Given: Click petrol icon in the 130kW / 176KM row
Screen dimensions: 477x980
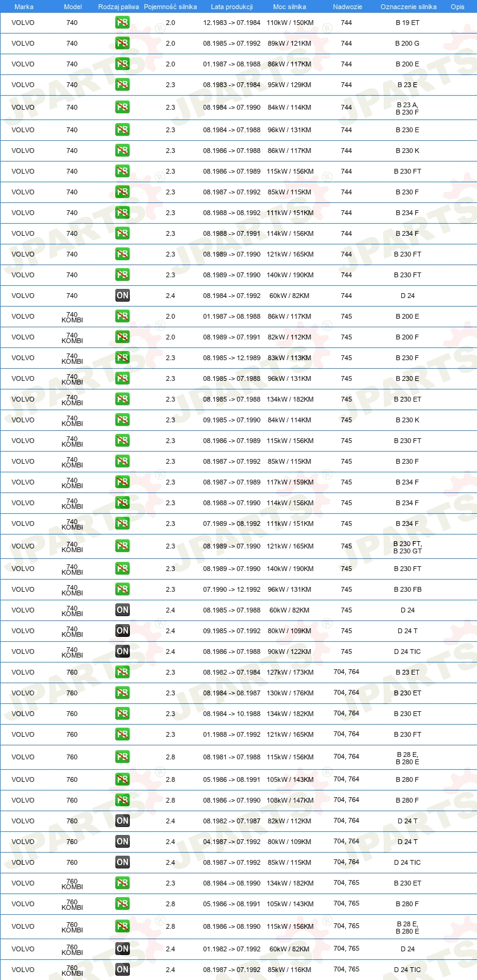Looking at the screenshot, I should point(123,693).
